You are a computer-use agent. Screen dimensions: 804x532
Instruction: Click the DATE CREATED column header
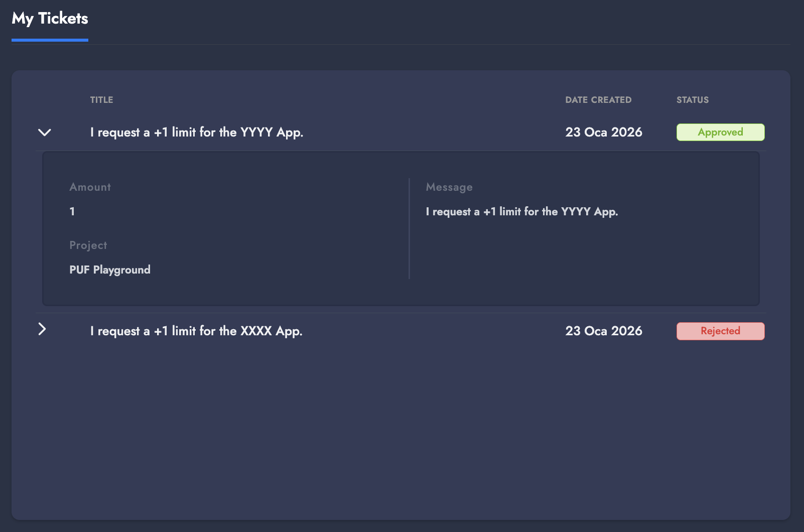598,100
